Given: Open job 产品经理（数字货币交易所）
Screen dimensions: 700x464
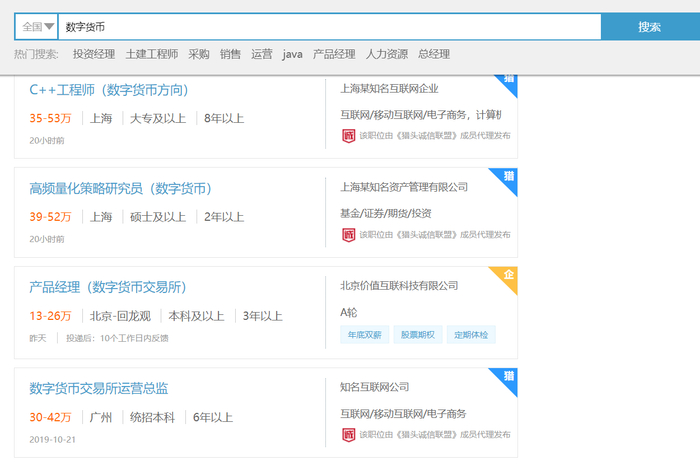Looking at the screenshot, I should 108,287.
